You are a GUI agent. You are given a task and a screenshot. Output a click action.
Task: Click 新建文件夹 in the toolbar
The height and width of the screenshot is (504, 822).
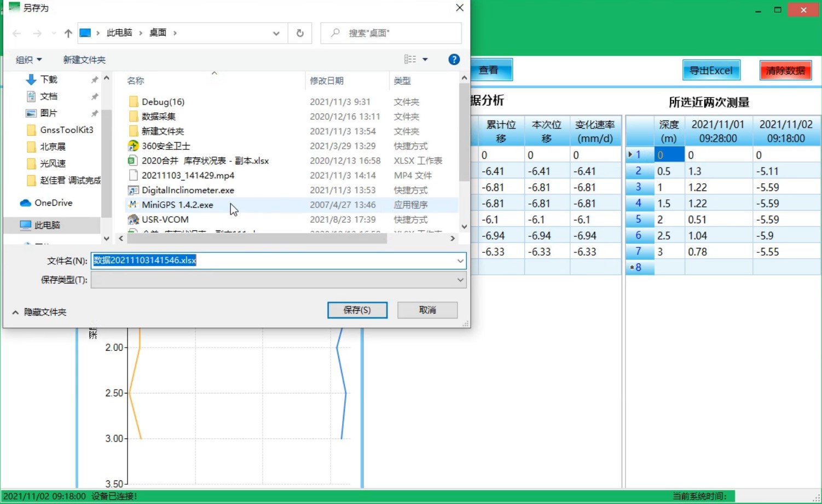[x=84, y=60]
